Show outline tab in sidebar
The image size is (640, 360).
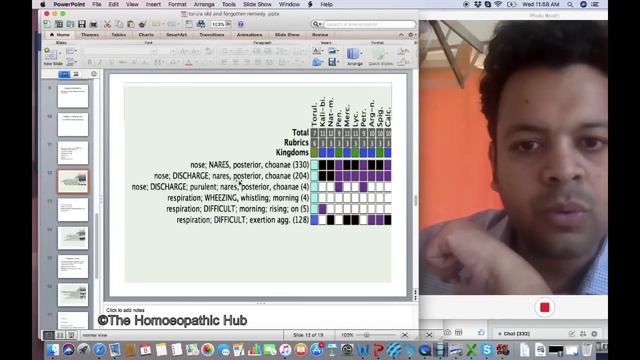76,74
